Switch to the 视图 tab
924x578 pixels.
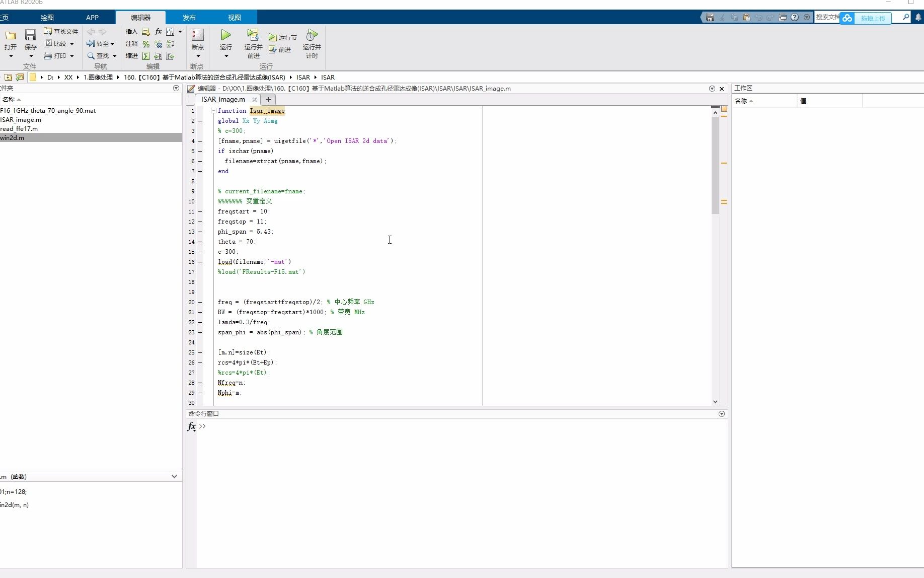click(235, 18)
